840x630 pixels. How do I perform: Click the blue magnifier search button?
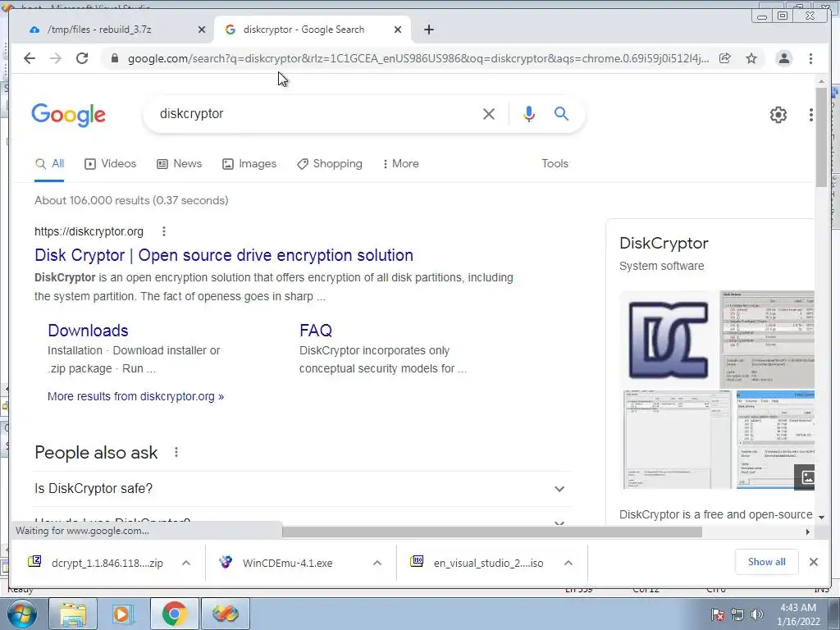coord(561,113)
